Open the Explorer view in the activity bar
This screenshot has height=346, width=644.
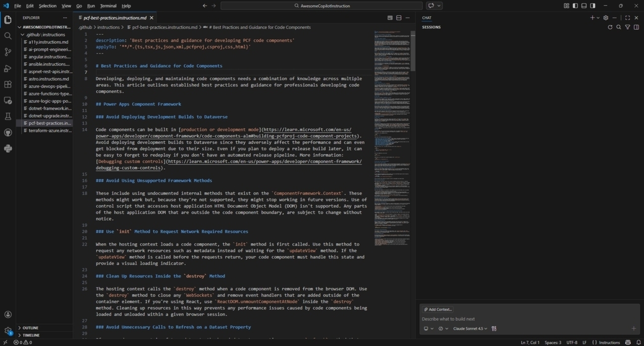(8, 19)
